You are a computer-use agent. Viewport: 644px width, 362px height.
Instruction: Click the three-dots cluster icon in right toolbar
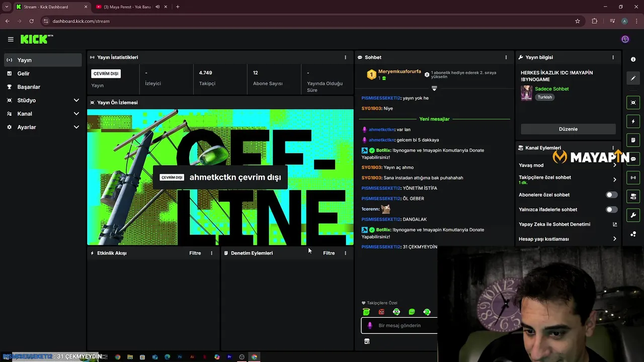(x=633, y=234)
